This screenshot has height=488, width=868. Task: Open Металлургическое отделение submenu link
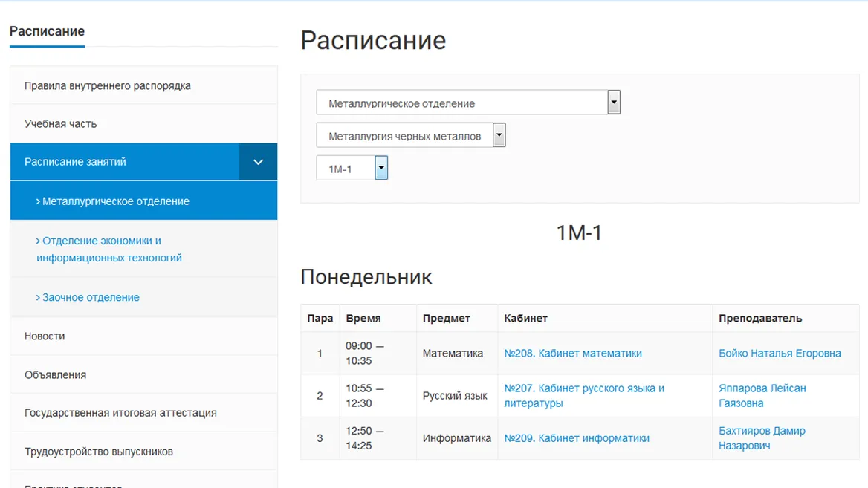144,201
